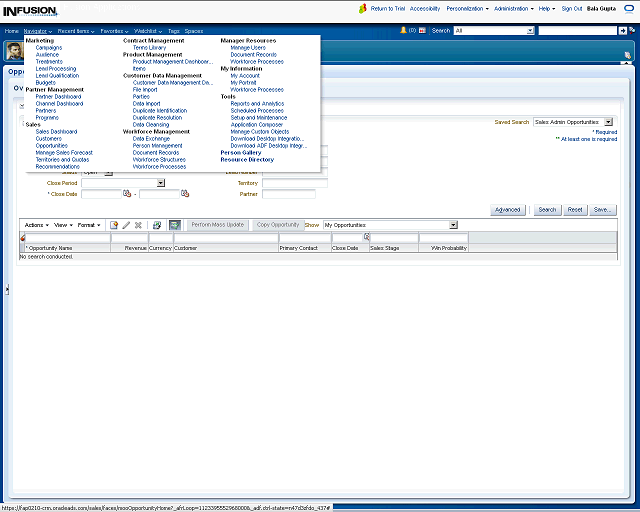Click the Sign Out link

[x=572, y=8]
